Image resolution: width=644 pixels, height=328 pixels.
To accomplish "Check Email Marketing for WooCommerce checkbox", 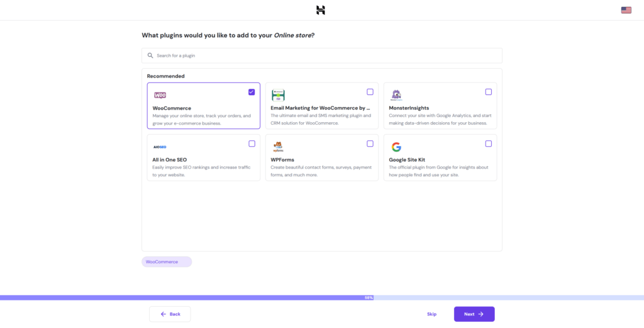I will [370, 92].
